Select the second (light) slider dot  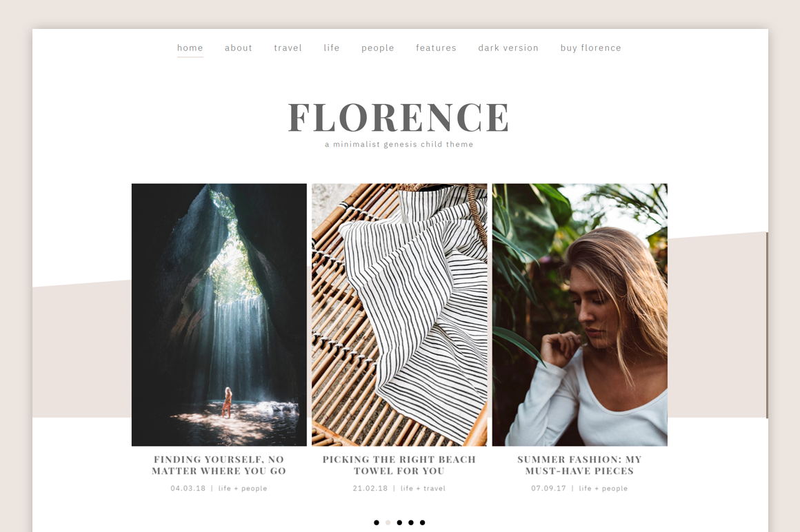(x=388, y=522)
